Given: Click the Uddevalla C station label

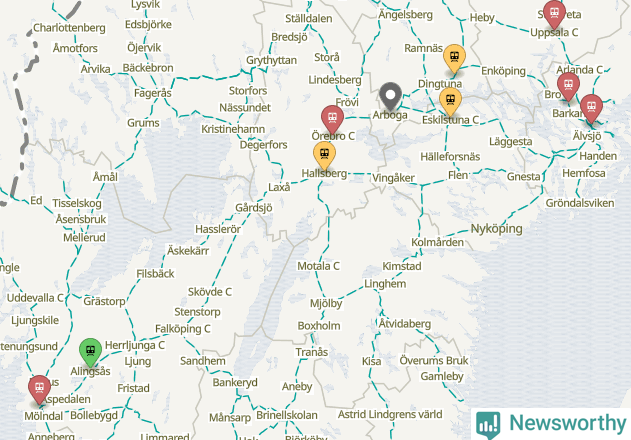Looking at the screenshot, I should pyautogui.click(x=35, y=298).
